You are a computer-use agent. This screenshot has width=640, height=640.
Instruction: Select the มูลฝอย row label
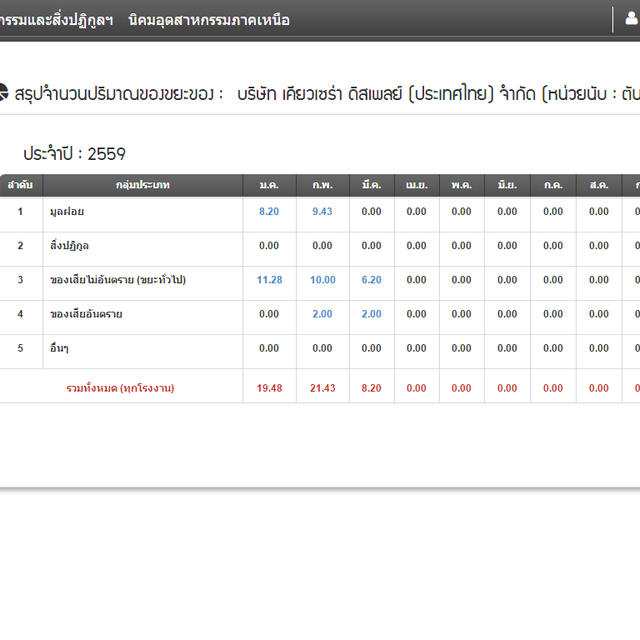[67, 211]
